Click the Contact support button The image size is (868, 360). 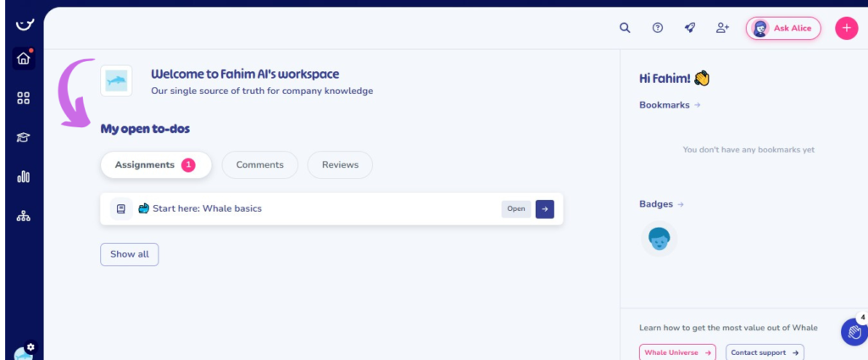(x=765, y=352)
